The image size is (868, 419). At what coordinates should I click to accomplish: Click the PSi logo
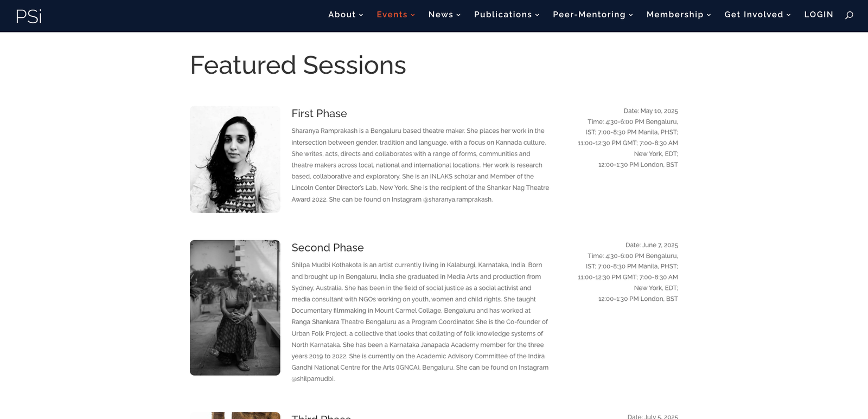29,16
